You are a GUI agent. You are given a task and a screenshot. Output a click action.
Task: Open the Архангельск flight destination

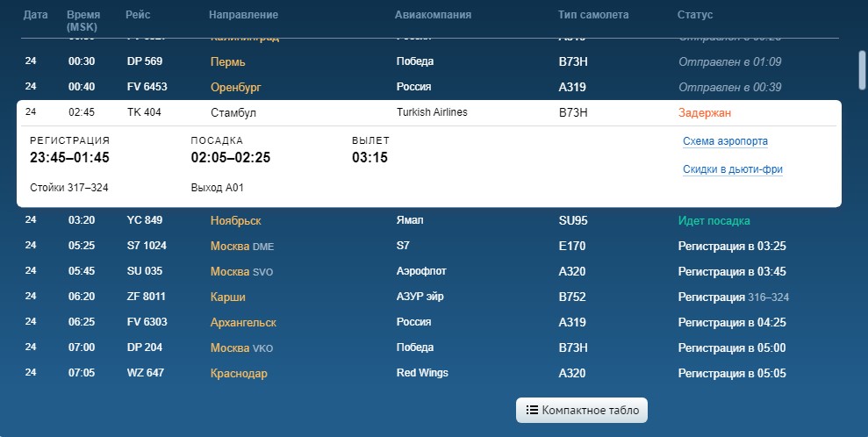(x=243, y=322)
